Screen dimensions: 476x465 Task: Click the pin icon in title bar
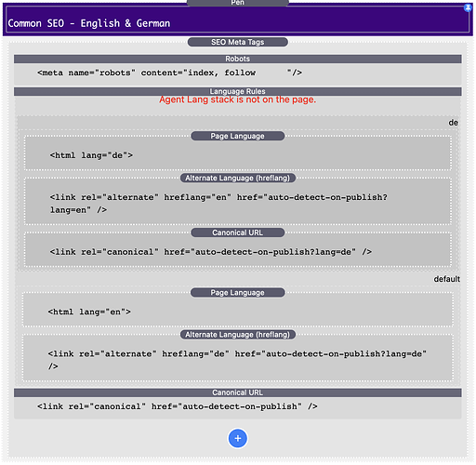468,8
